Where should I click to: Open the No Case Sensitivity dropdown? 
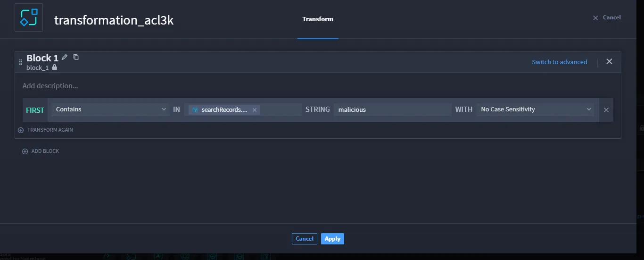(535, 109)
